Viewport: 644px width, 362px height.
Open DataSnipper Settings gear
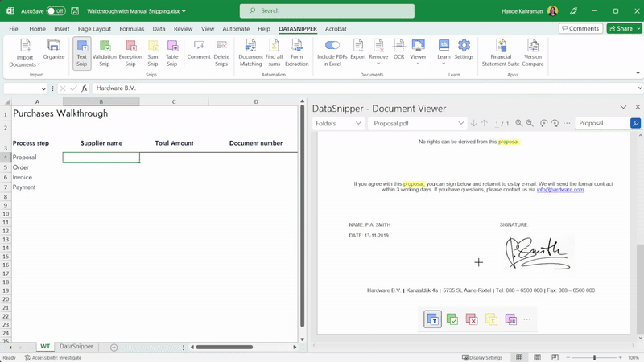[x=464, y=49]
